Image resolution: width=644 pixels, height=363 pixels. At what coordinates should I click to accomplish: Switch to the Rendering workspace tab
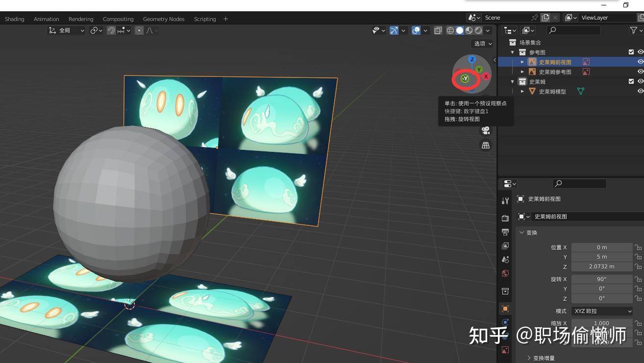(x=81, y=19)
